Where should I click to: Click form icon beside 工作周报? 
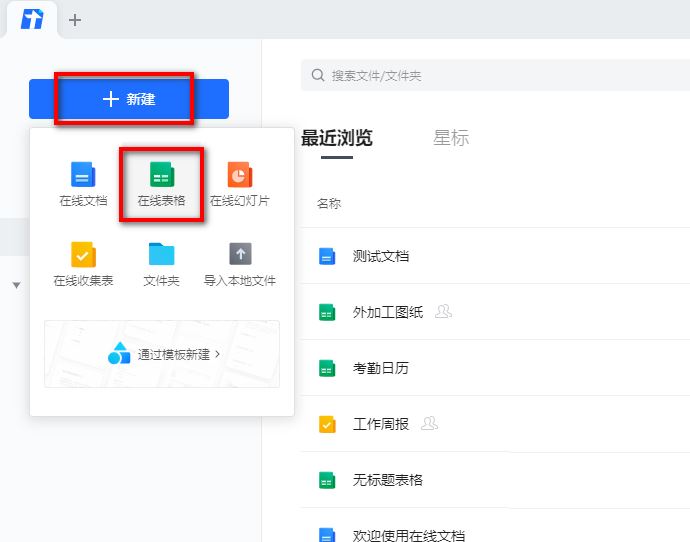tap(327, 424)
